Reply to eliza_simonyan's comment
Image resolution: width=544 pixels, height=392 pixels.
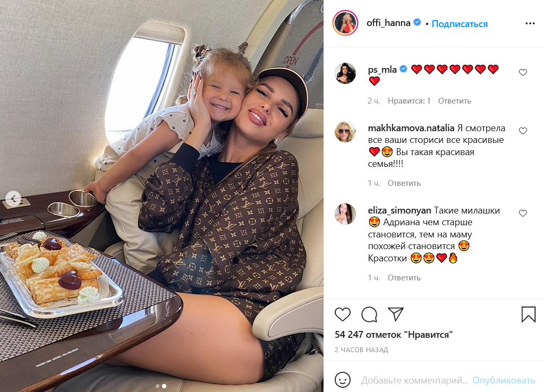click(x=404, y=278)
